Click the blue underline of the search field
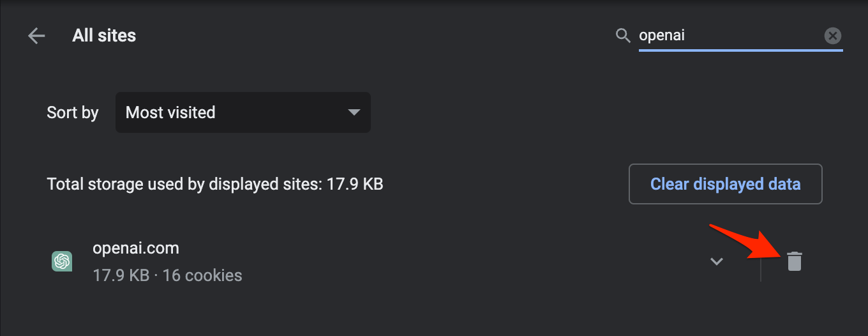This screenshot has width=868, height=336. tap(741, 49)
